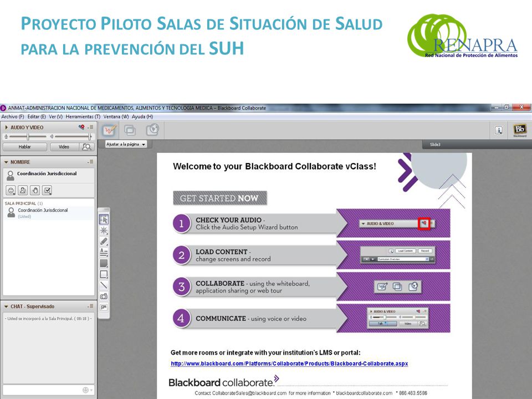The height and width of the screenshot is (399, 532).
Task: Preview video with the magnifier icon
Action: tap(87, 147)
